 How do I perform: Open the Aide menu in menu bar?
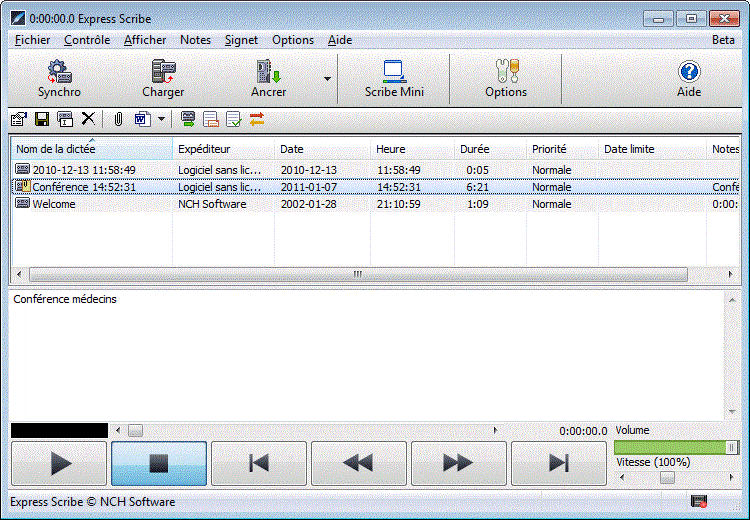pos(340,40)
